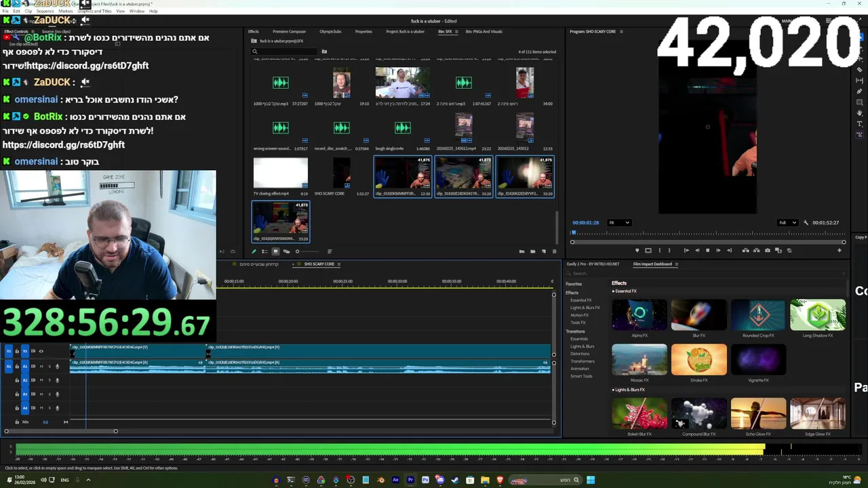Collapse the Lights & Blurs FX section heading
This screenshot has width=868, height=488.
[628, 390]
